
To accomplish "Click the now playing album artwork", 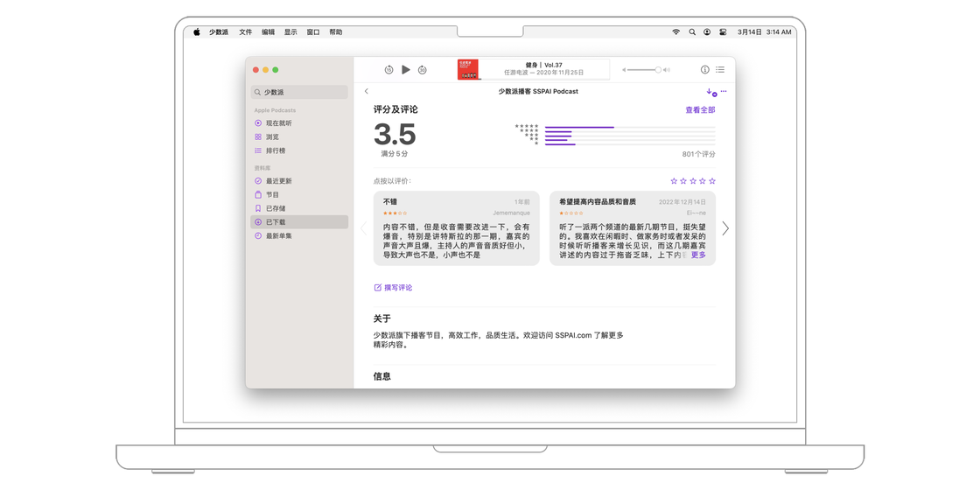I will click(468, 69).
